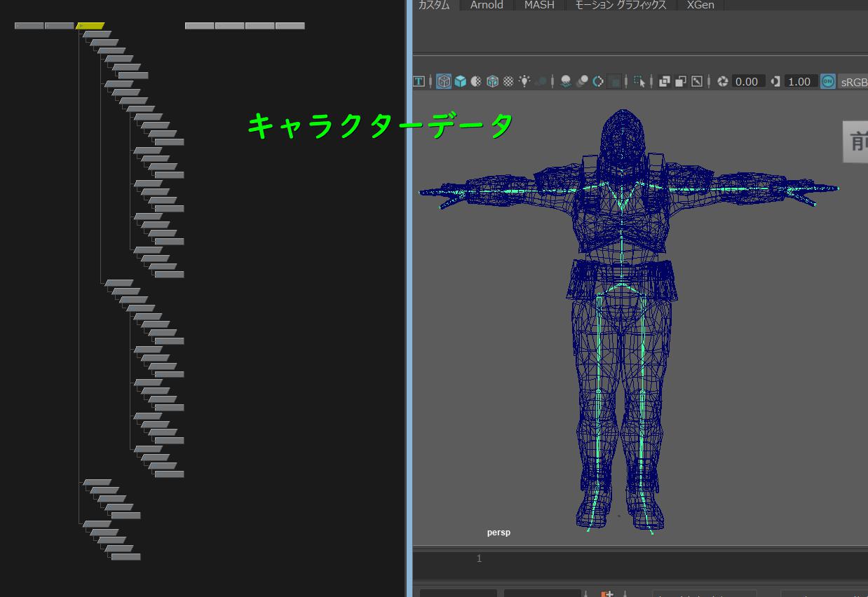Toggle X-ray display icon
868x597 pixels.
(x=665, y=81)
